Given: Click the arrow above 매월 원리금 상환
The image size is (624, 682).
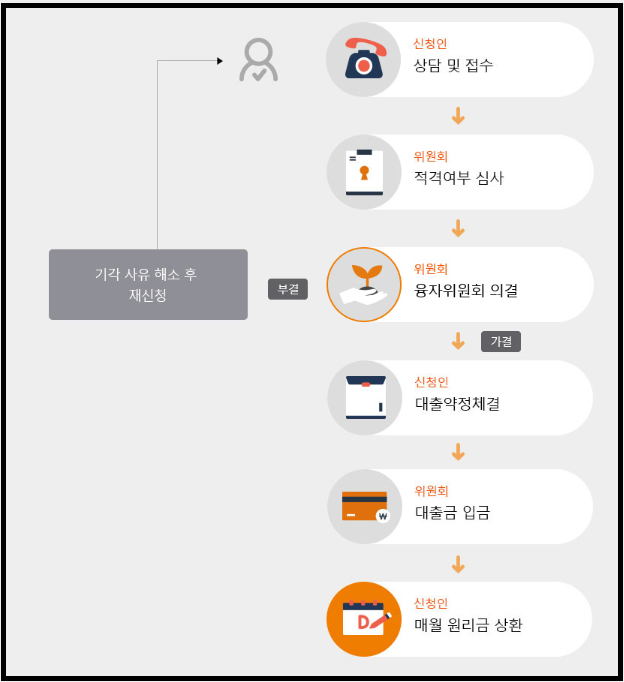Looking at the screenshot, I should click(458, 564).
